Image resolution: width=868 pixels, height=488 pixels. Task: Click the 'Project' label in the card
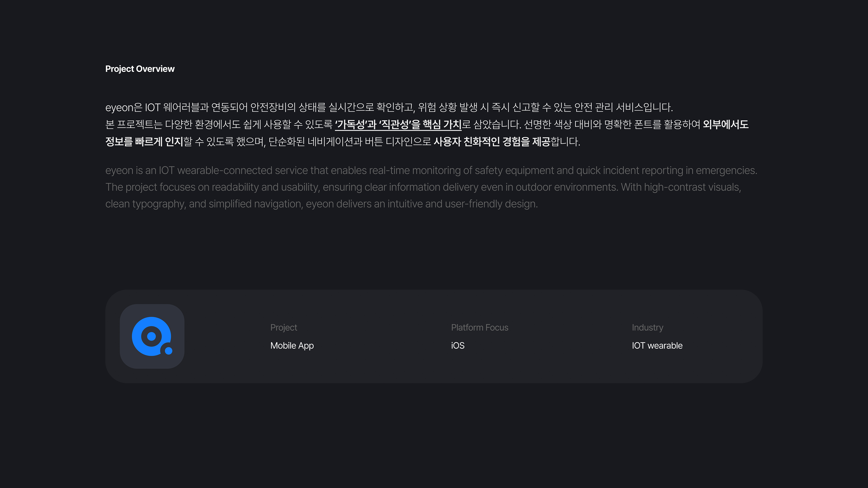[283, 327]
